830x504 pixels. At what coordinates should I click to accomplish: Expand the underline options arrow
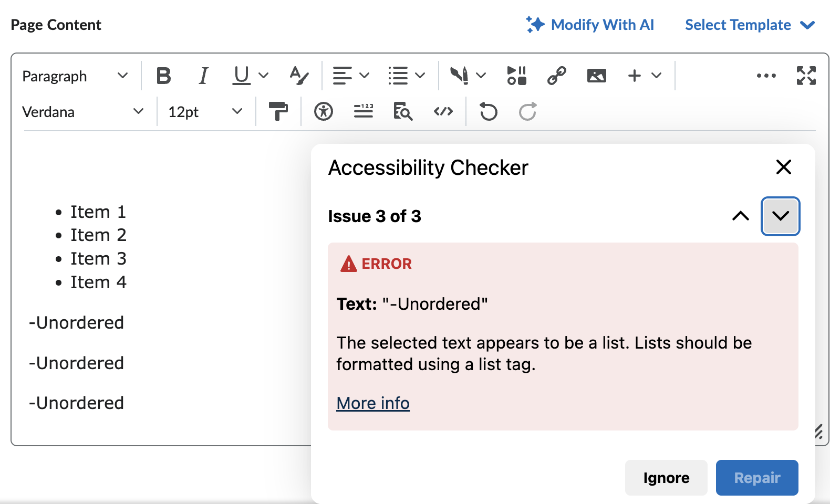point(264,76)
